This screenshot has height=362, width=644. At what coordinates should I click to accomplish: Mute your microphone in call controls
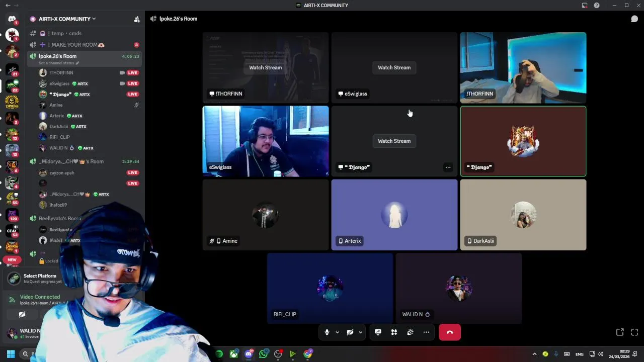click(327, 332)
